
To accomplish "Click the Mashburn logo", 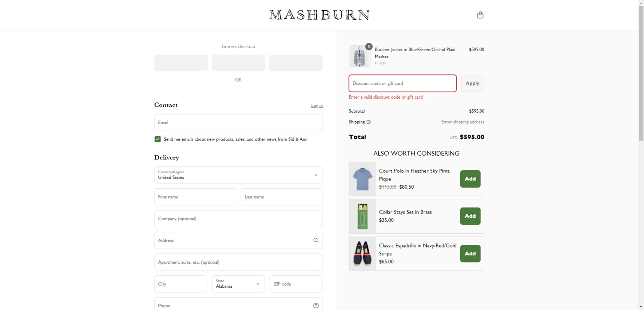I will click(319, 15).
